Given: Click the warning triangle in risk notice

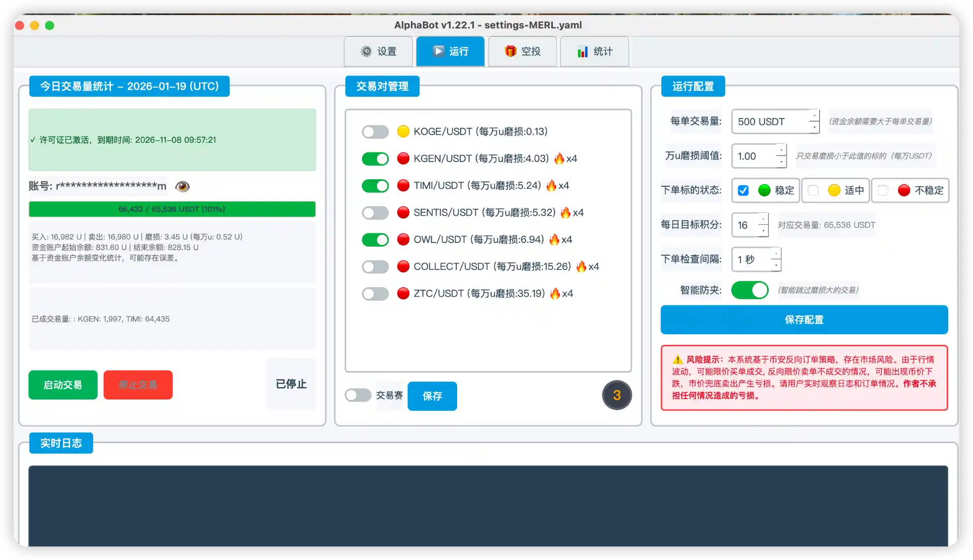Looking at the screenshot, I should 678,360.
